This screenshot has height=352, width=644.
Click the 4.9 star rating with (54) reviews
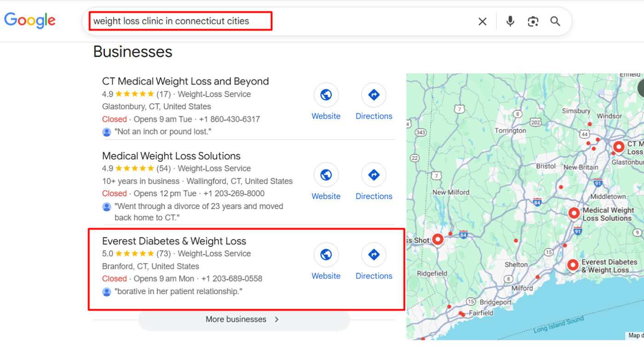136,169
